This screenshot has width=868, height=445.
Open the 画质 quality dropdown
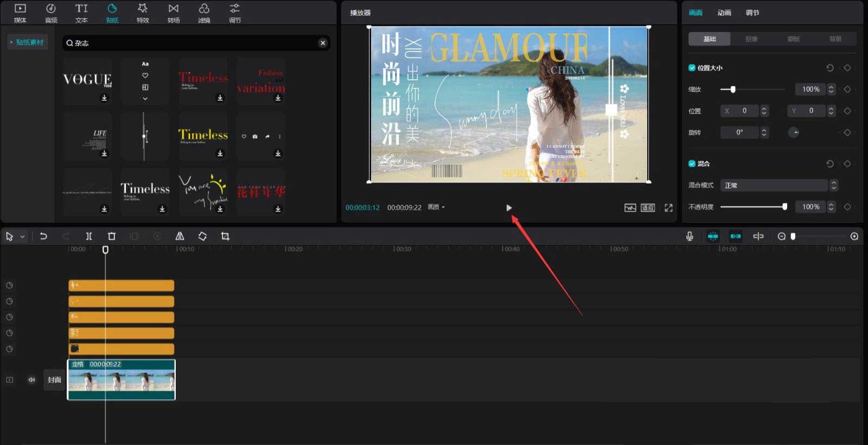click(x=436, y=207)
